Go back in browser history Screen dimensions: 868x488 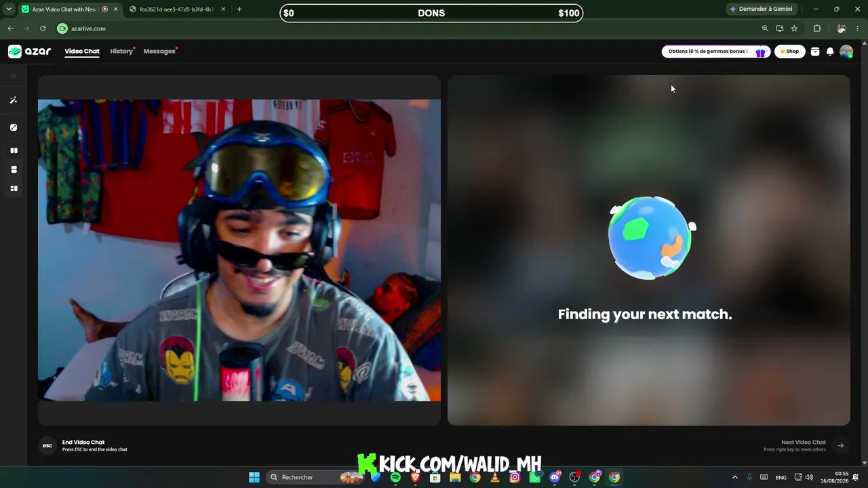[10, 28]
